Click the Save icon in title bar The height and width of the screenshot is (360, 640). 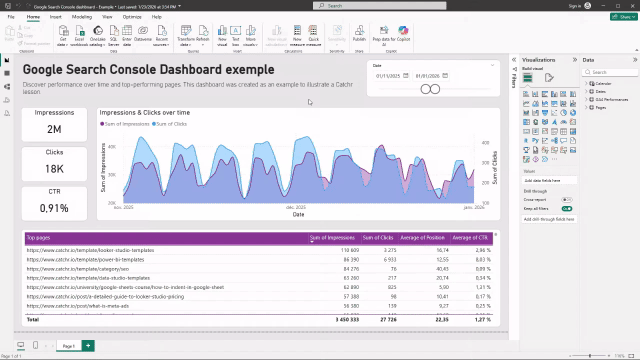point(8,6)
